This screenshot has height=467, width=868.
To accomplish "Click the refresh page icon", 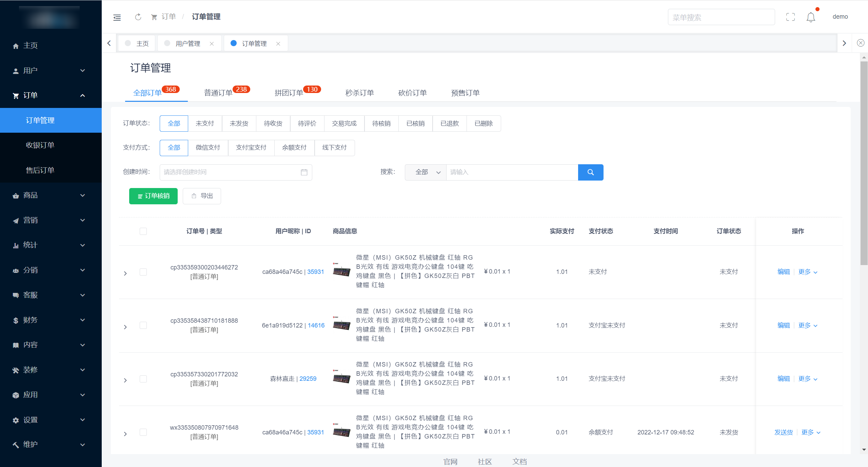I will pyautogui.click(x=138, y=17).
